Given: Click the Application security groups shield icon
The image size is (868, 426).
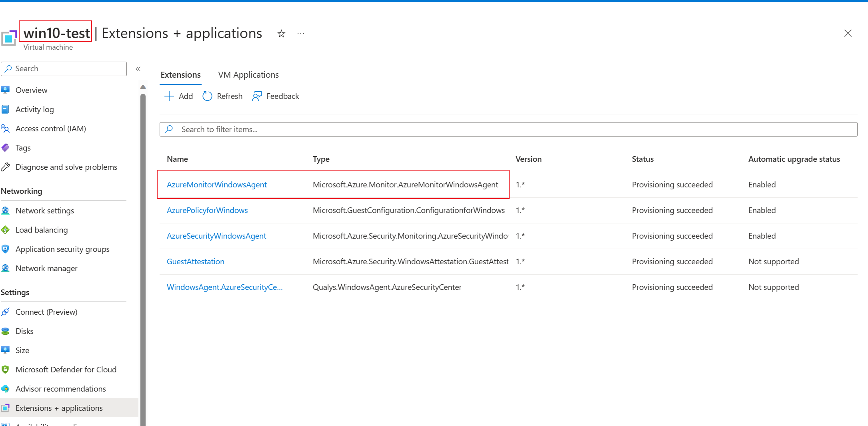Looking at the screenshot, I should tap(5, 249).
